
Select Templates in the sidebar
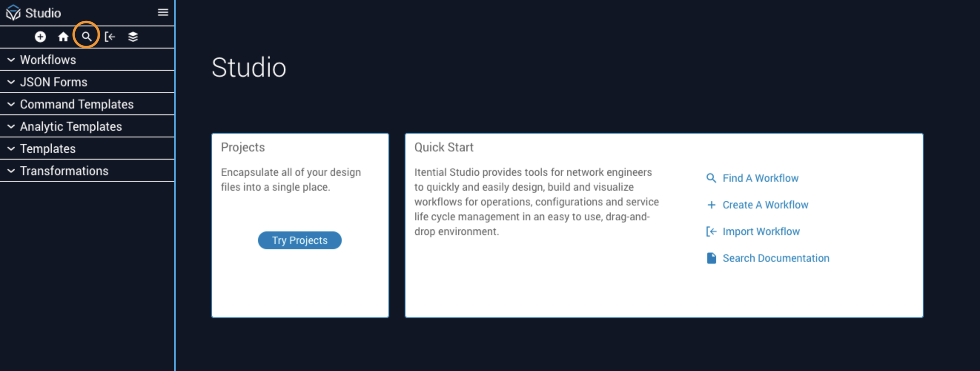click(x=48, y=148)
